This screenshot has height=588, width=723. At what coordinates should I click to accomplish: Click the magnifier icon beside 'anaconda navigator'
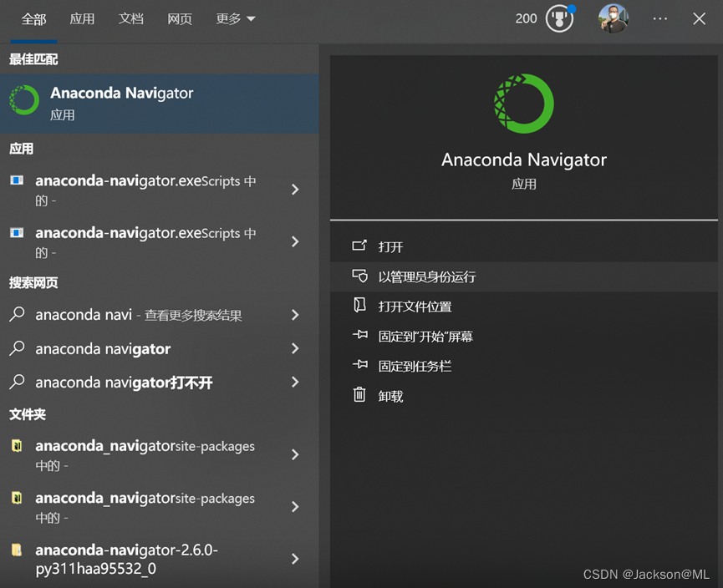(x=17, y=348)
